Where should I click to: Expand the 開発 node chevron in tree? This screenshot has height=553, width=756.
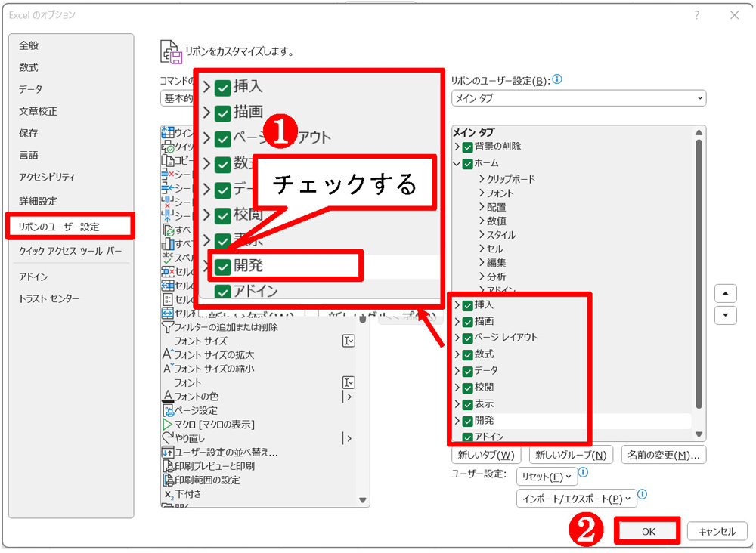[x=457, y=421]
